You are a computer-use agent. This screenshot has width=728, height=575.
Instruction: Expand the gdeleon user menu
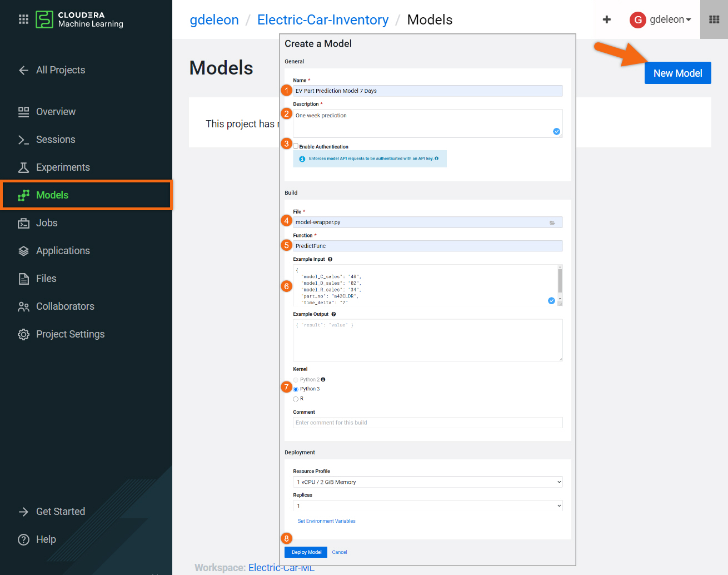[x=670, y=19]
